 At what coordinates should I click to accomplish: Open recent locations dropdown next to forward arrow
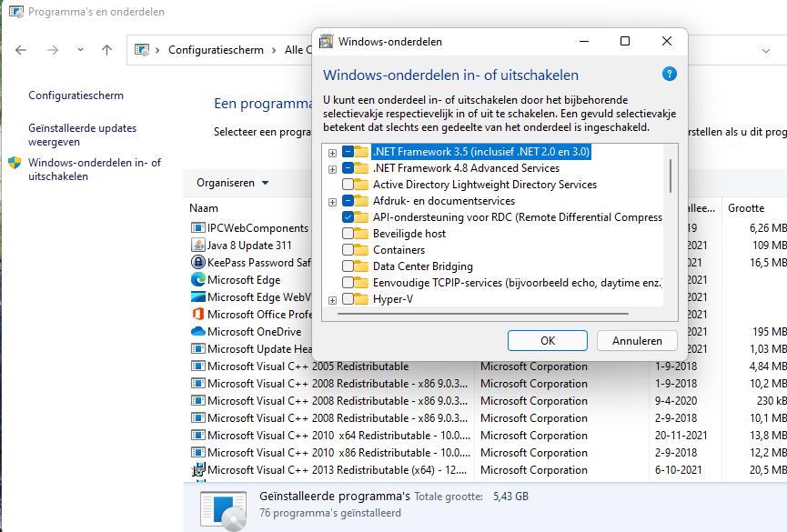point(80,50)
